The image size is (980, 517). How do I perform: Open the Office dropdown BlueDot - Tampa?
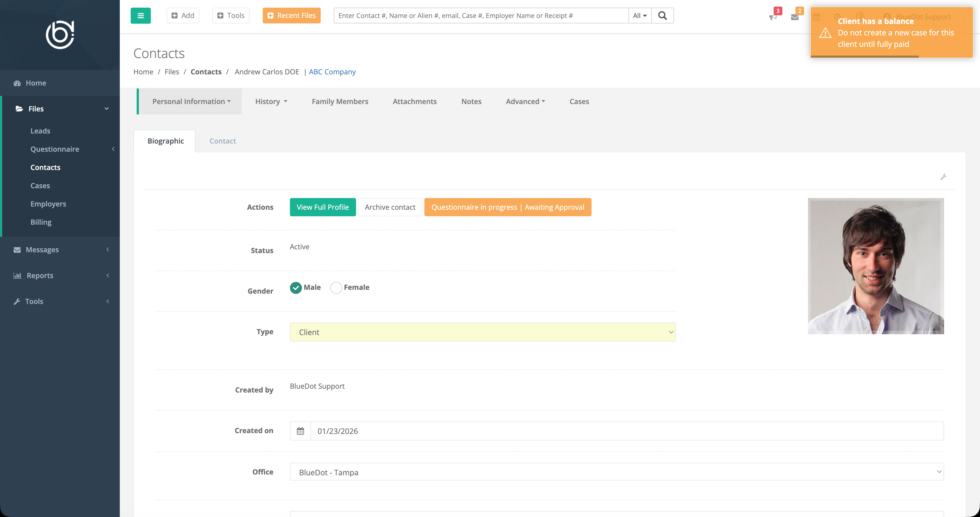617,472
